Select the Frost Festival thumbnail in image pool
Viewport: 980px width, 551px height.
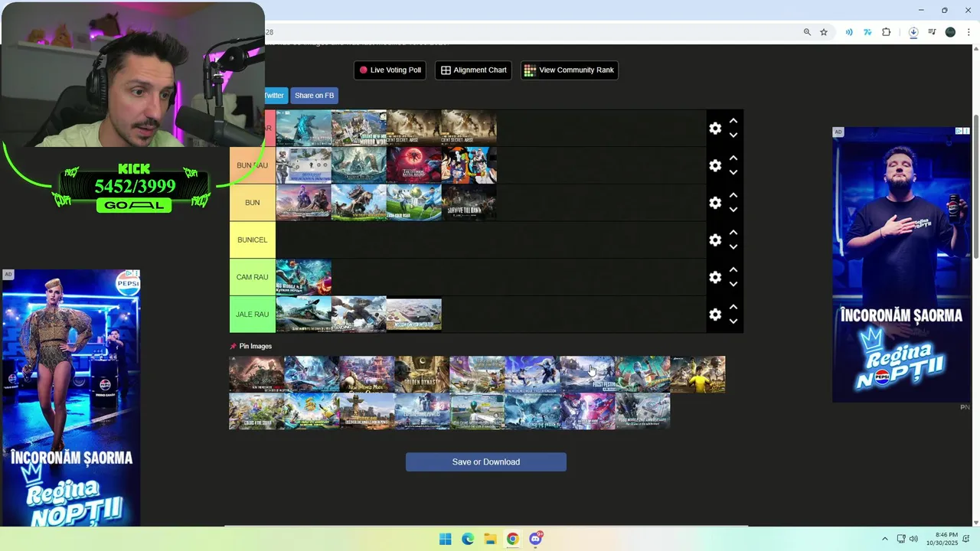click(x=587, y=374)
